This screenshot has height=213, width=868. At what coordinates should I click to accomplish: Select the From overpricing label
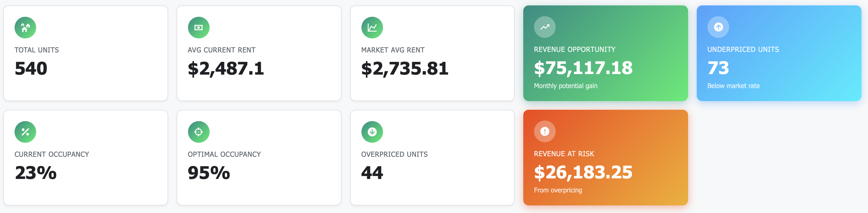[x=558, y=190]
